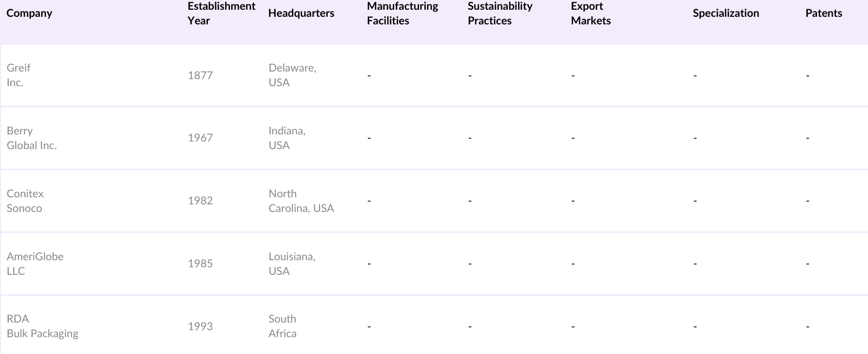Click the Establishment Year column header
Viewport: 868px width, 354px height.
(221, 13)
